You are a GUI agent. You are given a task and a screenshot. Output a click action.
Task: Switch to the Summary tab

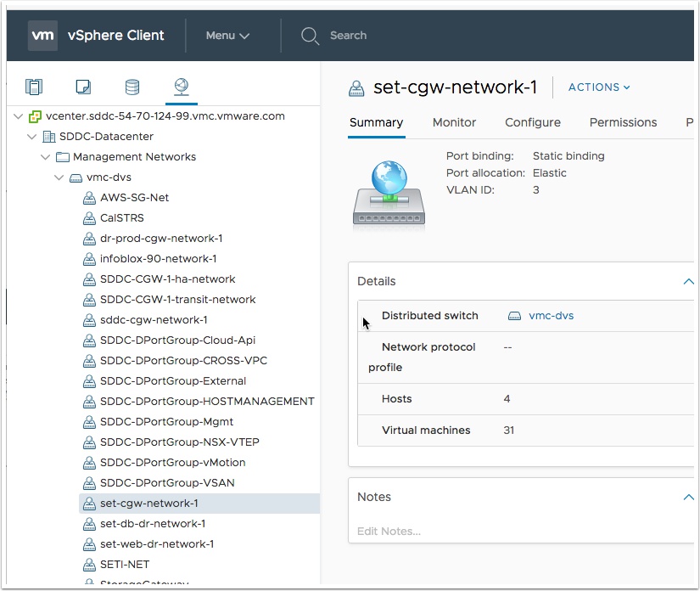coord(377,122)
